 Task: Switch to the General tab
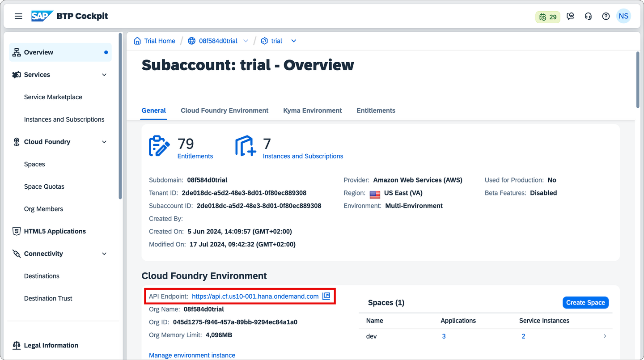click(154, 110)
